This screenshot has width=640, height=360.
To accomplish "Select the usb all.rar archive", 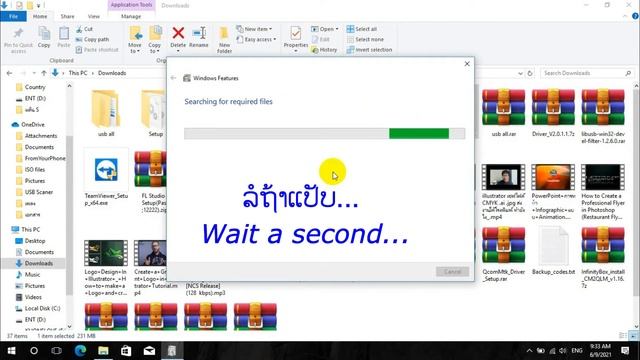I will (503, 113).
